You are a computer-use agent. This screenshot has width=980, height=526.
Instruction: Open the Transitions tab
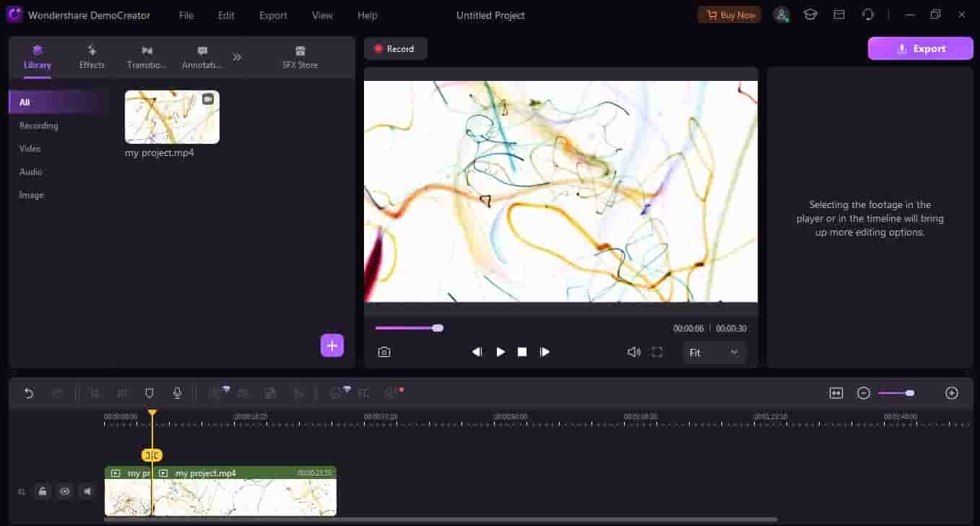click(x=147, y=57)
